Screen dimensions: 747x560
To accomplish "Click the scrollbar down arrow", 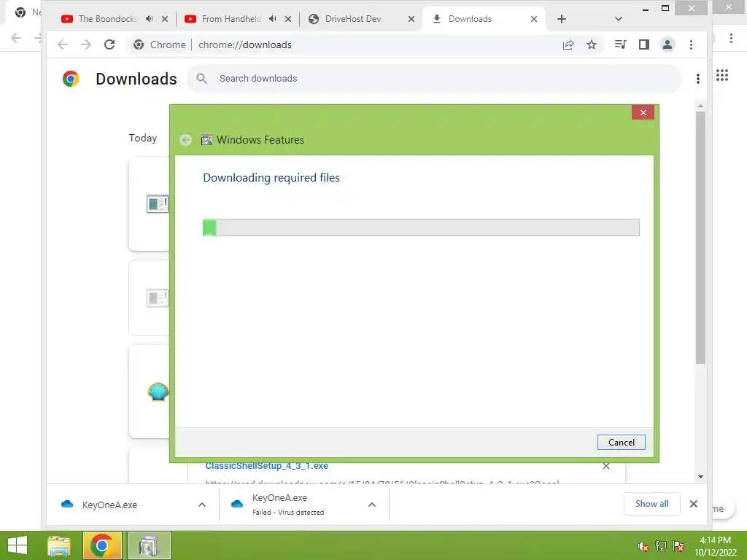I will [x=700, y=477].
